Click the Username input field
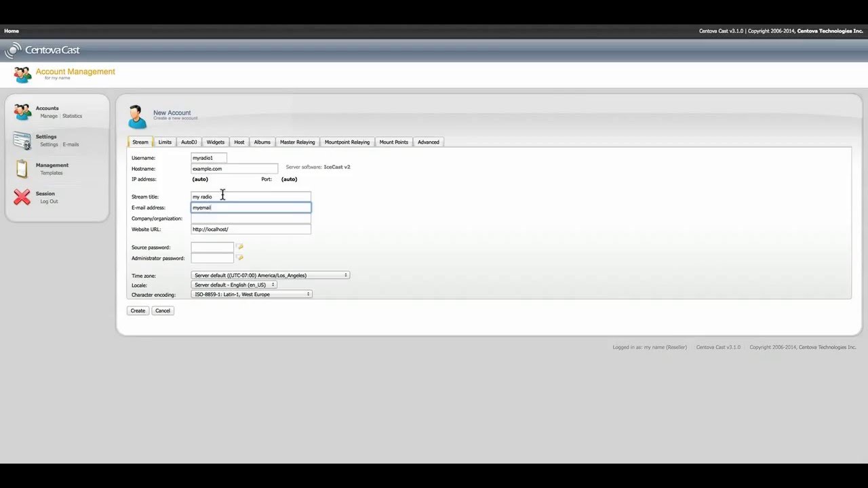This screenshot has height=488, width=868. point(209,158)
